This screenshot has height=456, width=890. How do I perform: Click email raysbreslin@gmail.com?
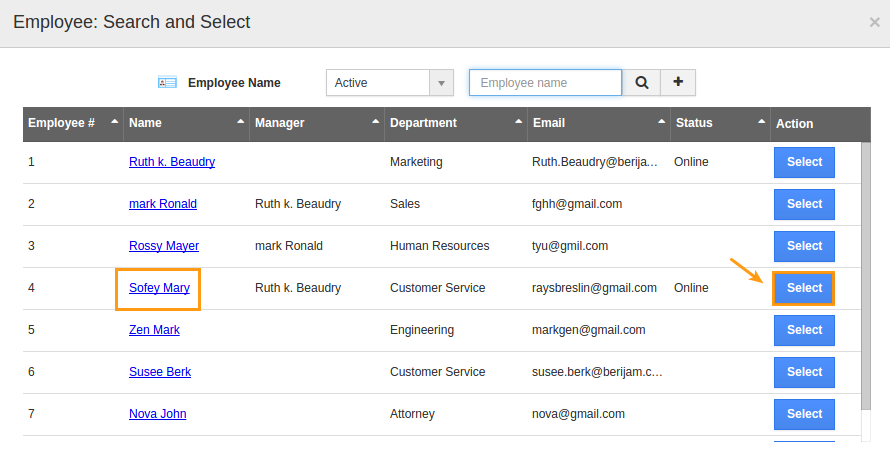click(594, 288)
